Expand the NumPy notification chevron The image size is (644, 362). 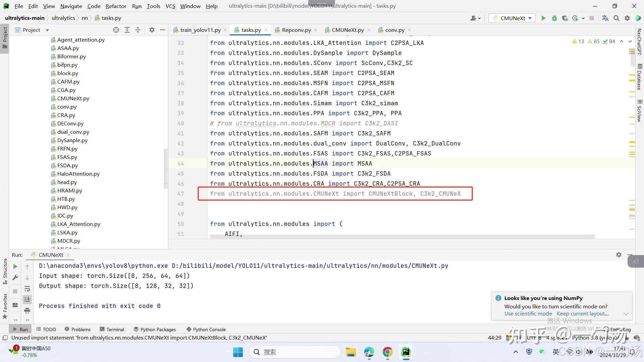[626, 314]
